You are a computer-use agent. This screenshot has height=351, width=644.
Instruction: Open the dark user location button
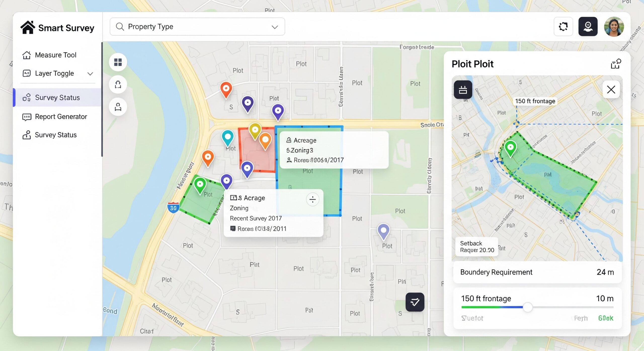point(588,26)
